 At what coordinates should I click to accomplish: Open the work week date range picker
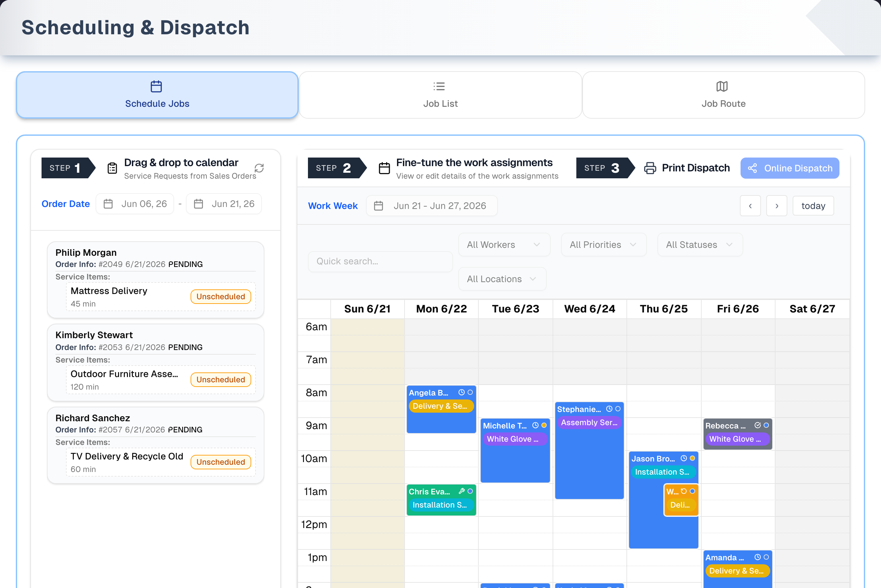[x=432, y=205]
